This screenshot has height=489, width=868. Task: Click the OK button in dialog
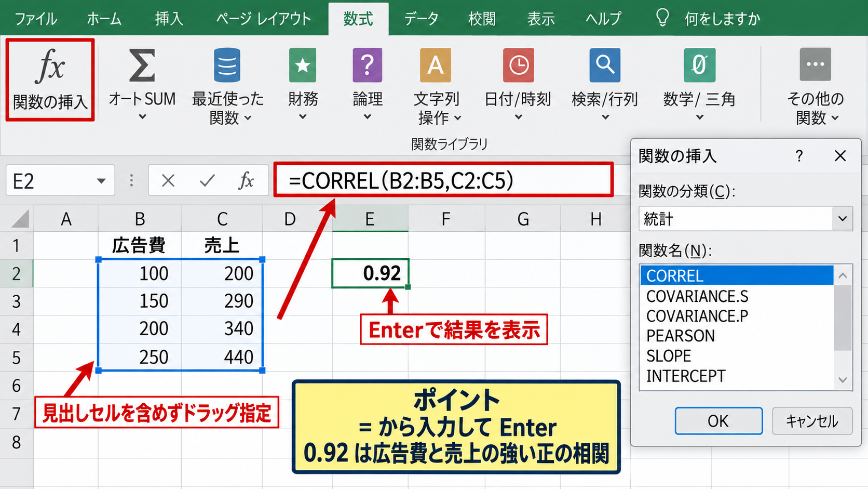(x=718, y=421)
